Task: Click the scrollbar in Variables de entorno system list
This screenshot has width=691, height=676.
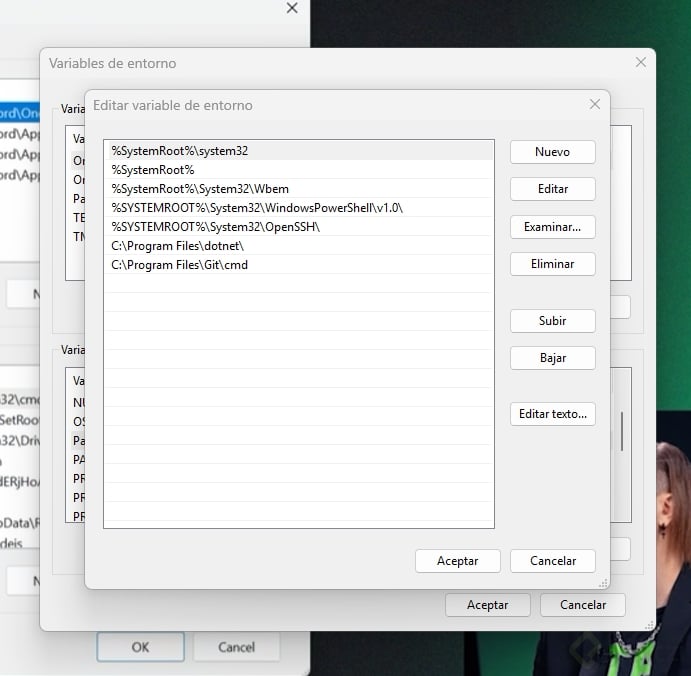Action: pyautogui.click(x=622, y=431)
